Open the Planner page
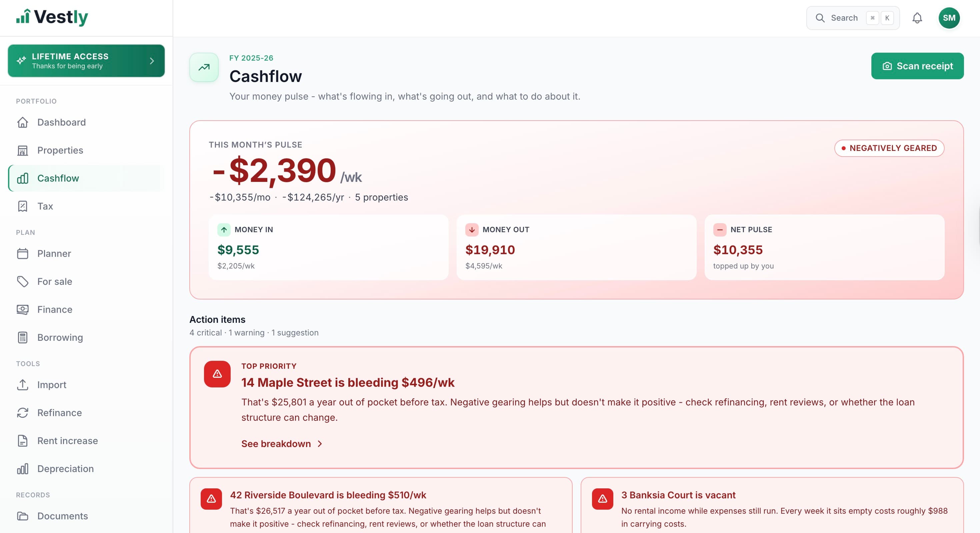 click(86, 254)
